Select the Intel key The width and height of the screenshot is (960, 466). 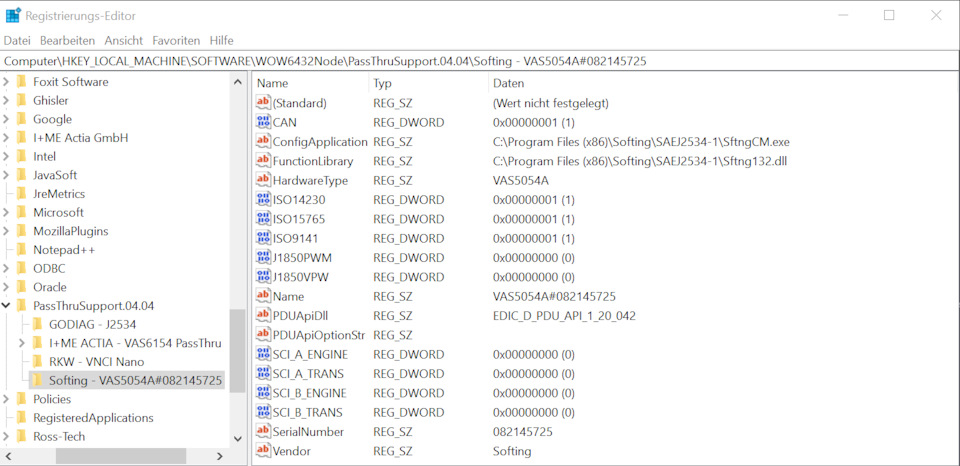(45, 156)
